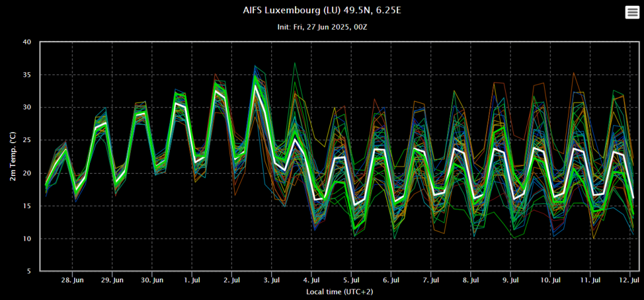The width and height of the screenshot is (644, 300).
Task: Select the 30. Jun x-axis label
Action: point(153,280)
